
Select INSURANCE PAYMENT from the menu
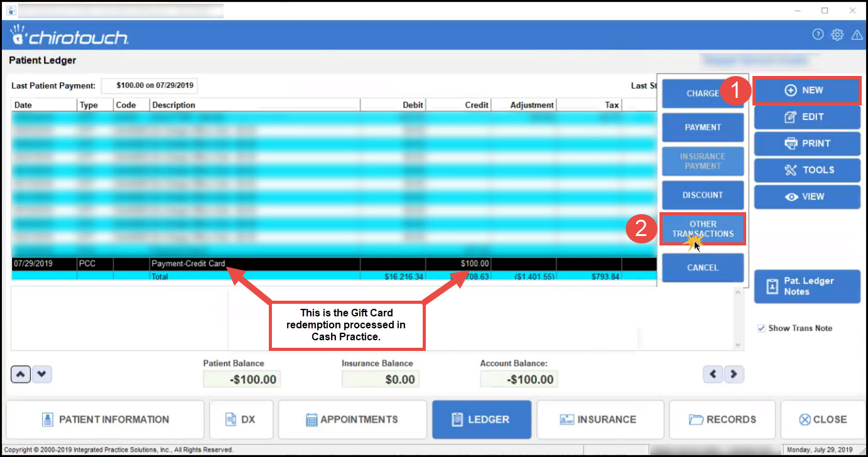tap(703, 161)
